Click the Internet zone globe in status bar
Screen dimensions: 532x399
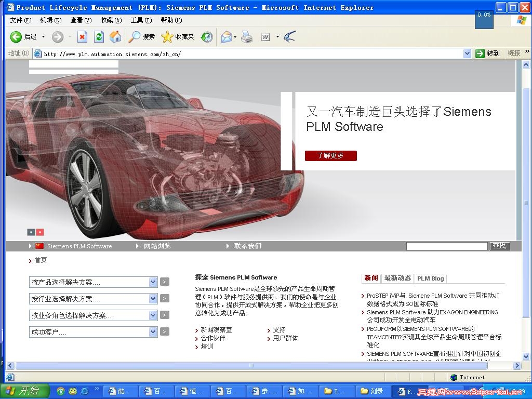(x=454, y=377)
